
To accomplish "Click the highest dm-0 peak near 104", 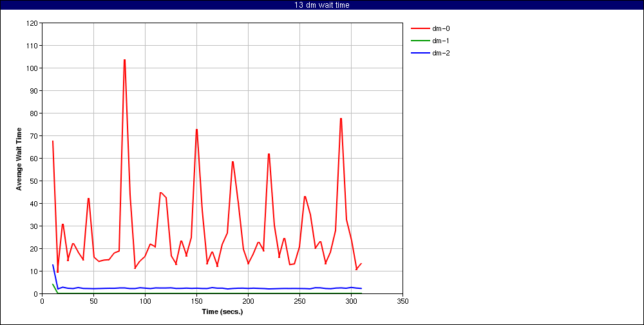I will 124,60.
